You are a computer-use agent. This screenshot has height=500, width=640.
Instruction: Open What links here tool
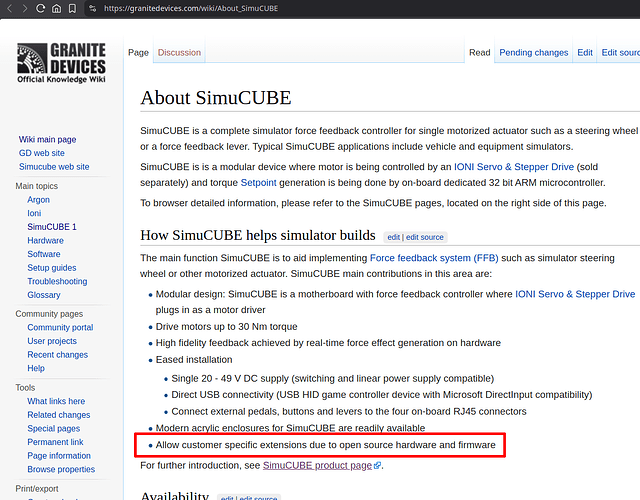56,401
